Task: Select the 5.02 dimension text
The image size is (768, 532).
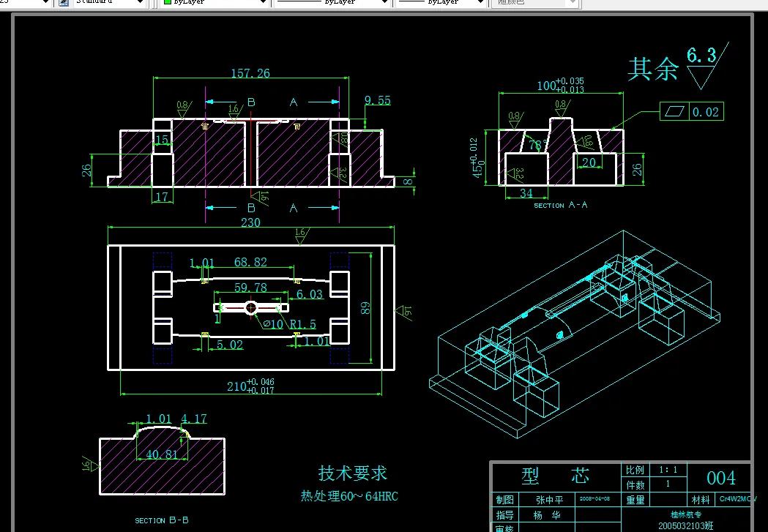Action: (230, 345)
